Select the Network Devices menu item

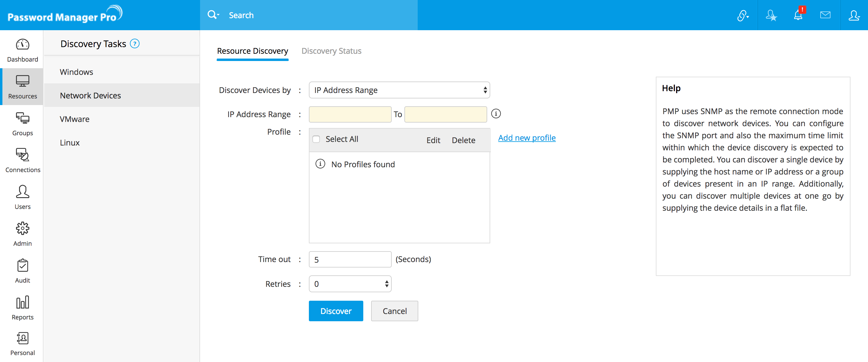90,95
